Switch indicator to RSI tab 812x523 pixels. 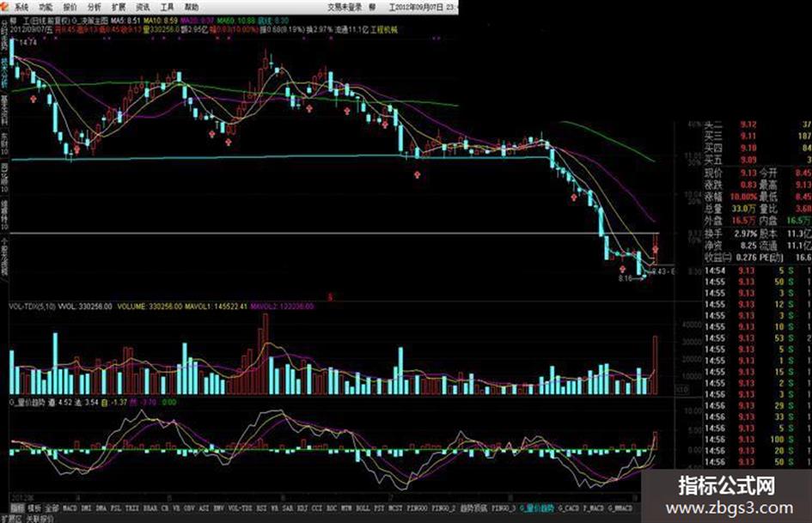click(x=261, y=508)
